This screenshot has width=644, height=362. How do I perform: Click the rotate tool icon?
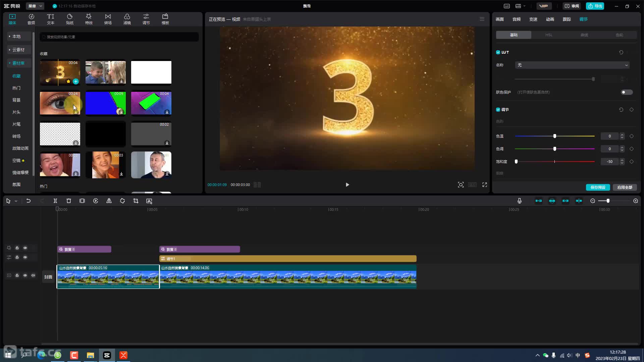coord(122,201)
